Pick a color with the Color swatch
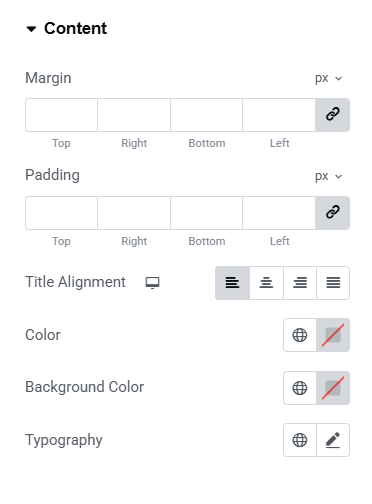 [333, 335]
